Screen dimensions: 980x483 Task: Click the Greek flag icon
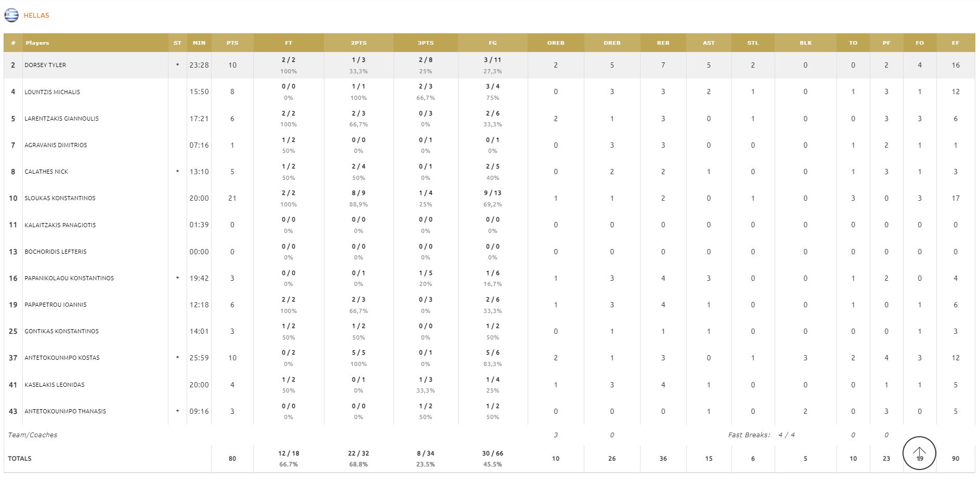[11, 16]
